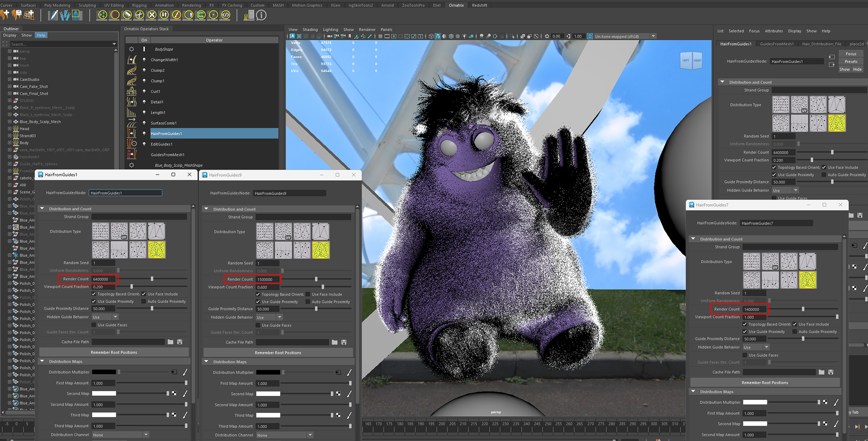Click the yellow circled X shelf icon
Viewport: 868px width, 441px height.
coord(152,15)
